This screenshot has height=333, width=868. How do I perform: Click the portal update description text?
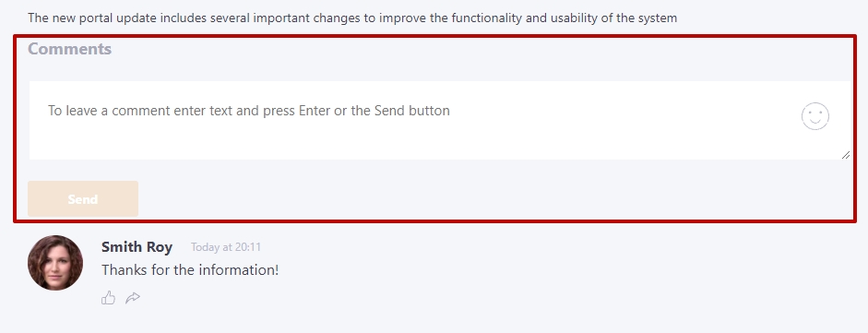tap(352, 18)
